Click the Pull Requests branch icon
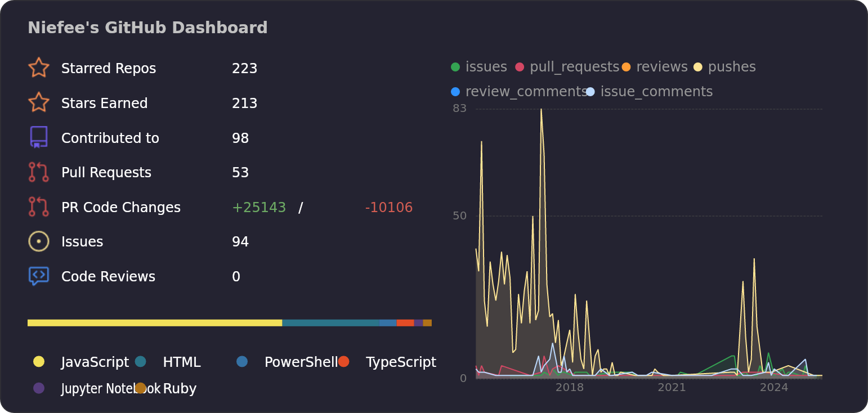The image size is (868, 413). tap(38, 172)
